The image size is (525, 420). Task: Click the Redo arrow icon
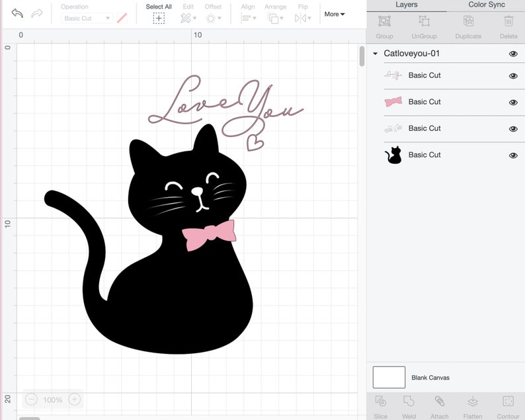[37, 13]
